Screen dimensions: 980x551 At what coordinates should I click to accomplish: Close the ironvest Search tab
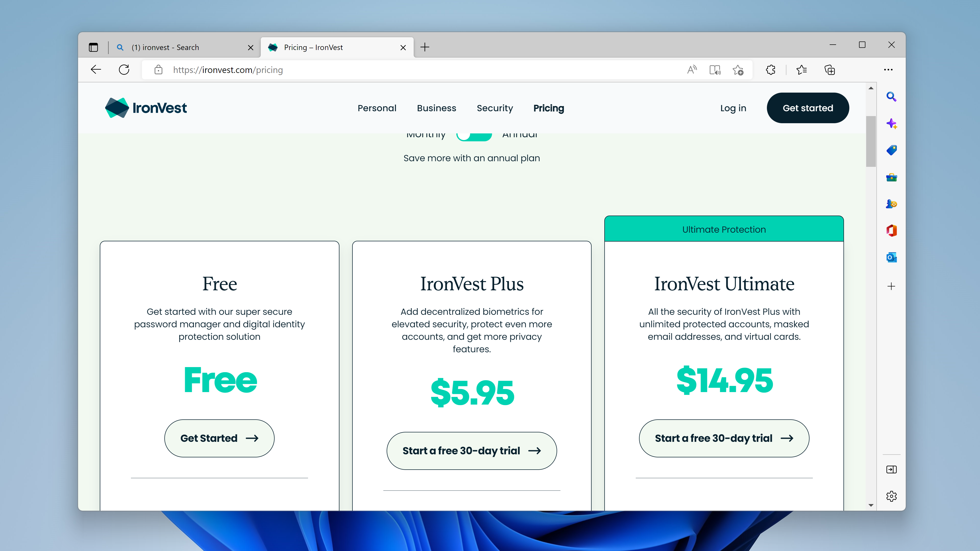[x=251, y=47]
